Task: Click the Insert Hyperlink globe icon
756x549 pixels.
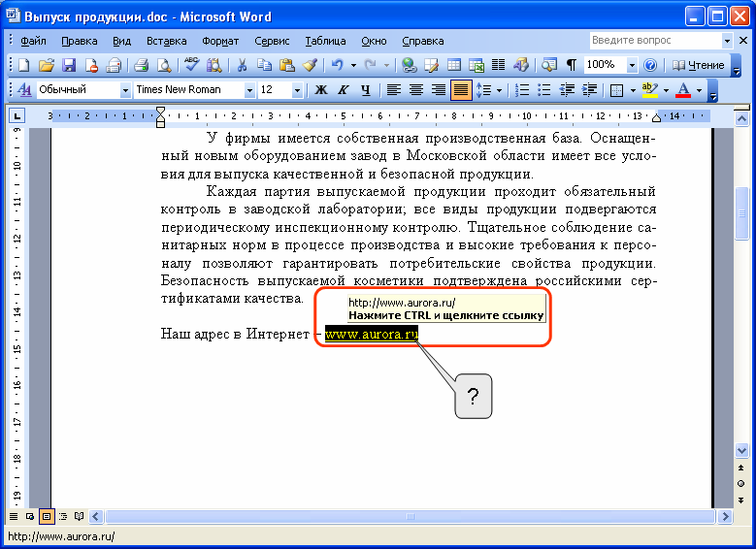Action: pos(409,65)
